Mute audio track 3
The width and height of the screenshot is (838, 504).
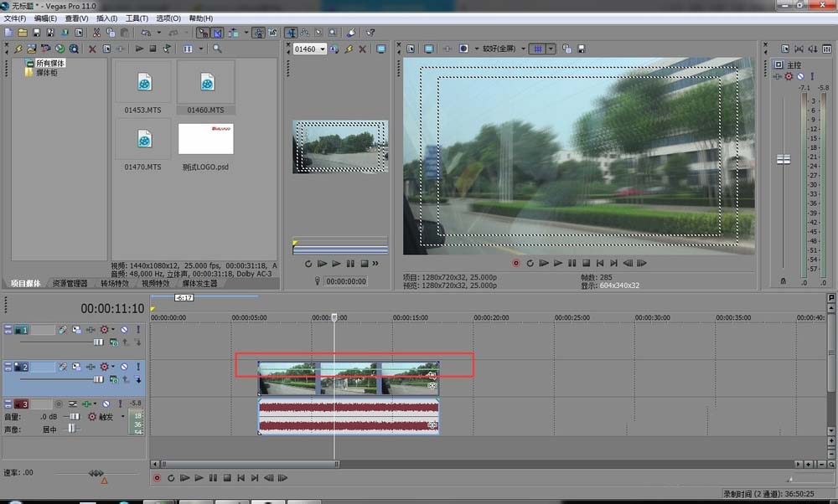pos(106,404)
